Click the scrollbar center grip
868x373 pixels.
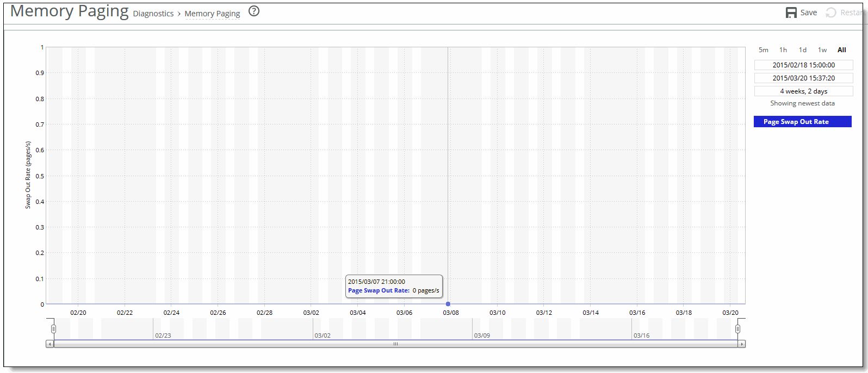(x=395, y=344)
